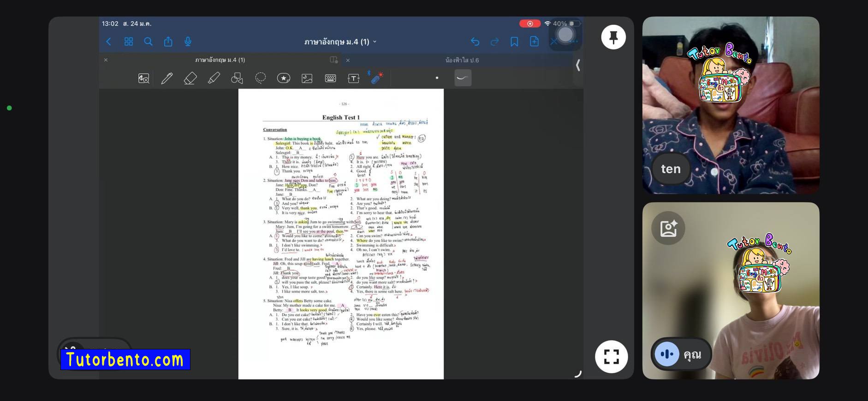Select the Shapes tool
The image size is (868, 401).
click(x=237, y=78)
